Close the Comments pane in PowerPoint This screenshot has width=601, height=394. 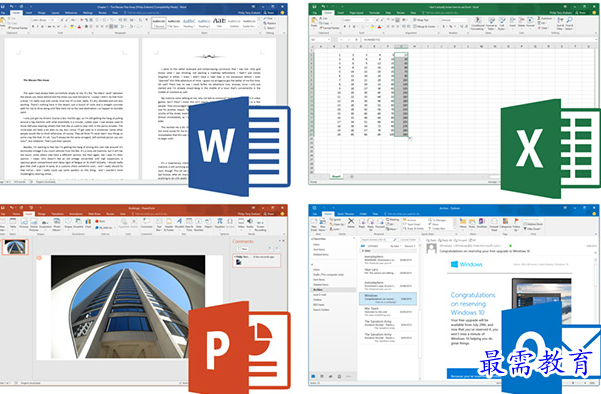283,241
